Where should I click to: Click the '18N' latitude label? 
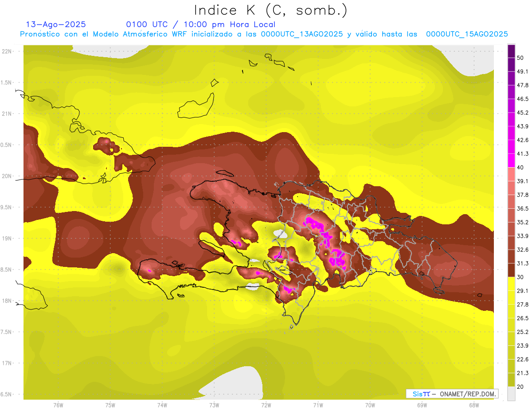click(x=7, y=301)
